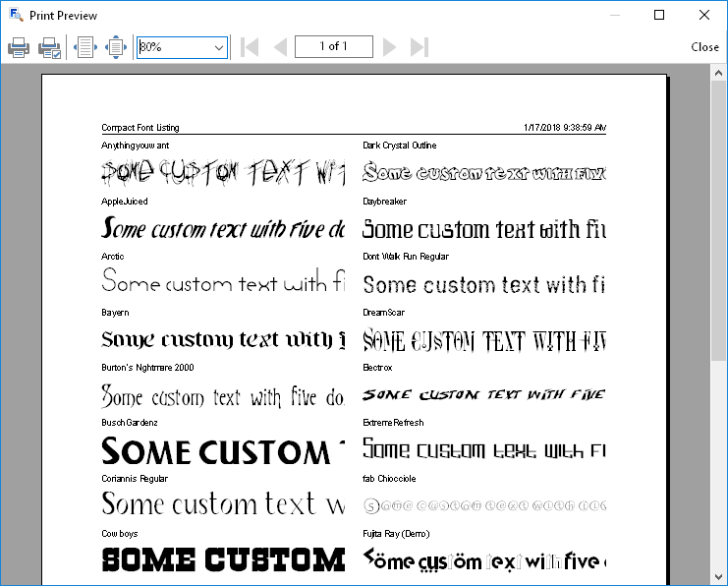Click the AppleJuiced sample text
Viewport: 728px width, 586px height.
click(x=223, y=228)
